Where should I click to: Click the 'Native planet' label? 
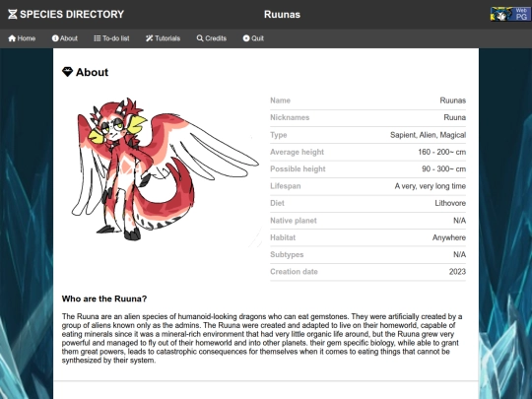pyautogui.click(x=294, y=221)
